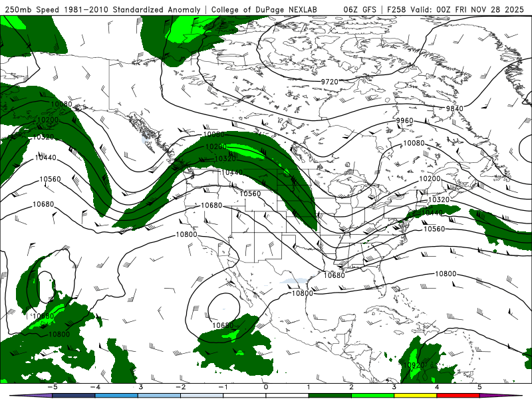Click the "4" colorbar tick label

pyautogui.click(x=437, y=387)
